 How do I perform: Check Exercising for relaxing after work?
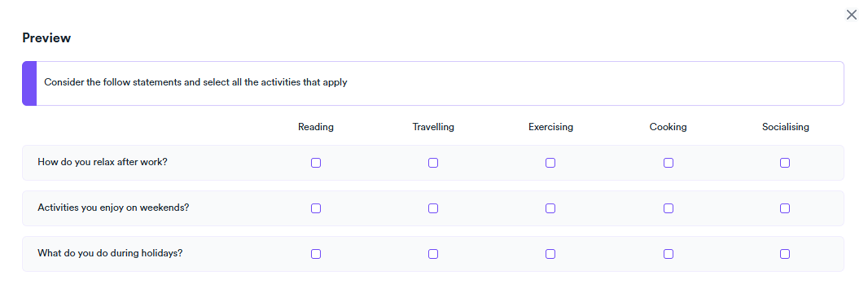click(550, 163)
